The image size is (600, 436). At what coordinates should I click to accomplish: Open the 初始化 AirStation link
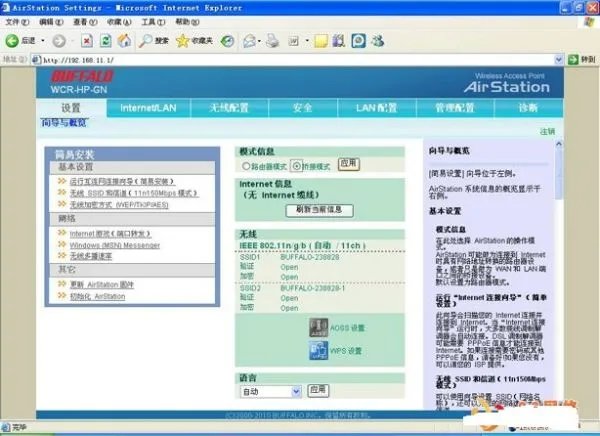click(x=97, y=296)
